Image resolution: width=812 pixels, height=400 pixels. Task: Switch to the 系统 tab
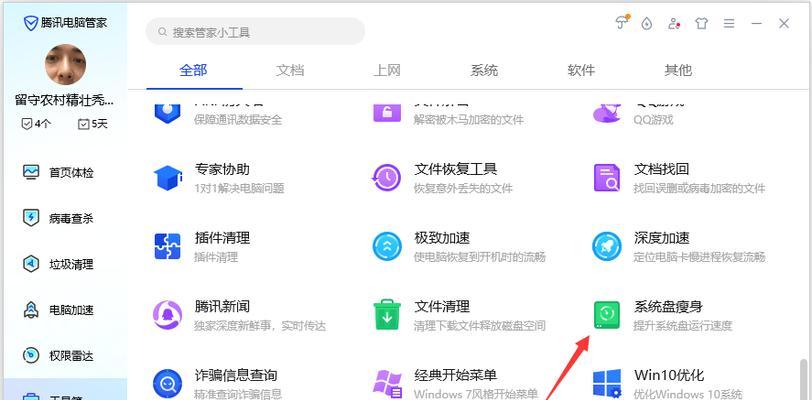pyautogui.click(x=484, y=70)
